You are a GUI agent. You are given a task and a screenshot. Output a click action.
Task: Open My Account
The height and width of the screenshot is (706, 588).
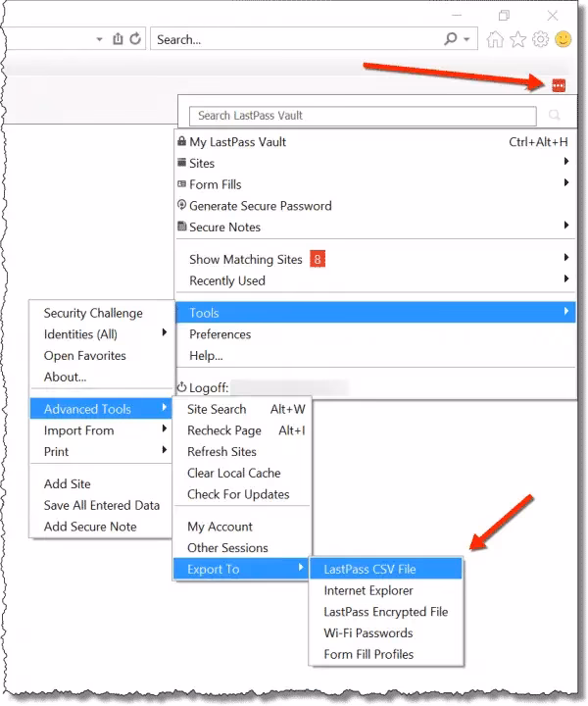(x=242, y=527)
